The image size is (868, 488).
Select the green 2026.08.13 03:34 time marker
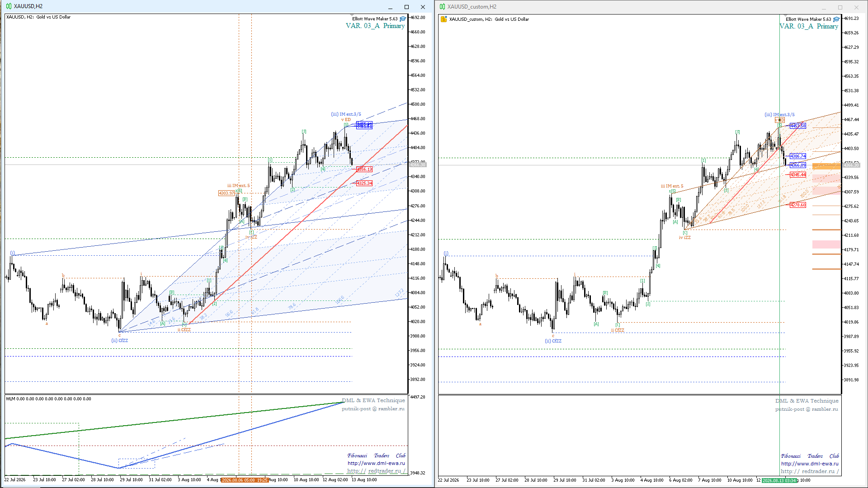[x=780, y=480]
